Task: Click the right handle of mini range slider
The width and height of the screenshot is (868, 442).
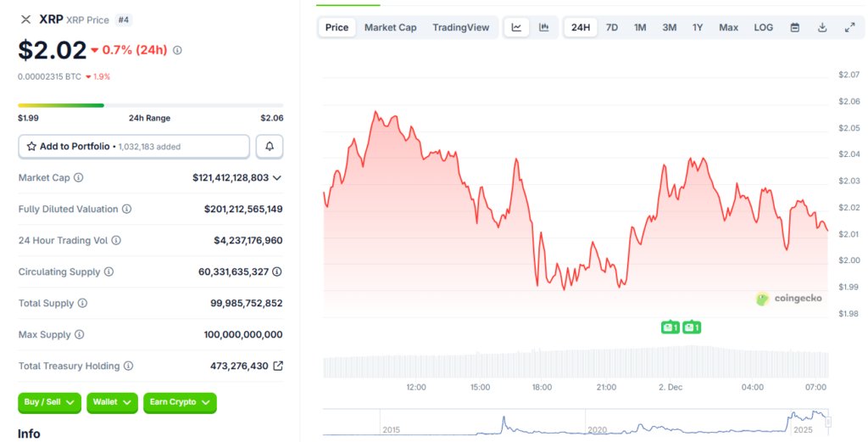Action: point(828,422)
